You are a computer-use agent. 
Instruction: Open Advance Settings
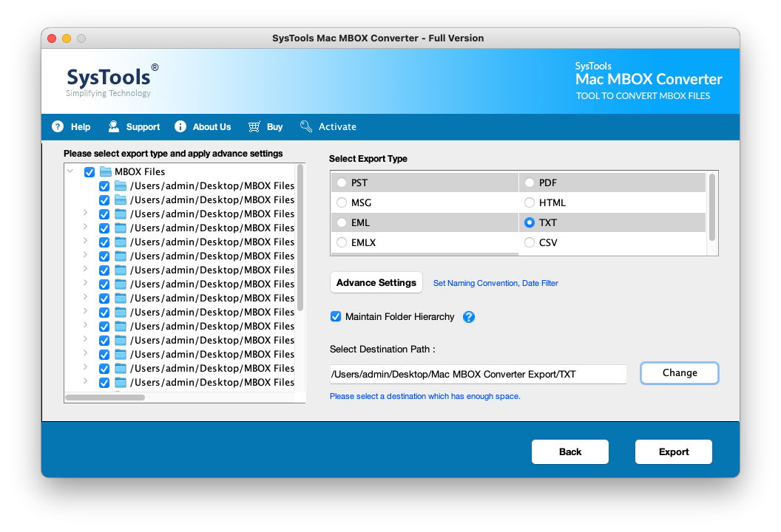point(376,283)
